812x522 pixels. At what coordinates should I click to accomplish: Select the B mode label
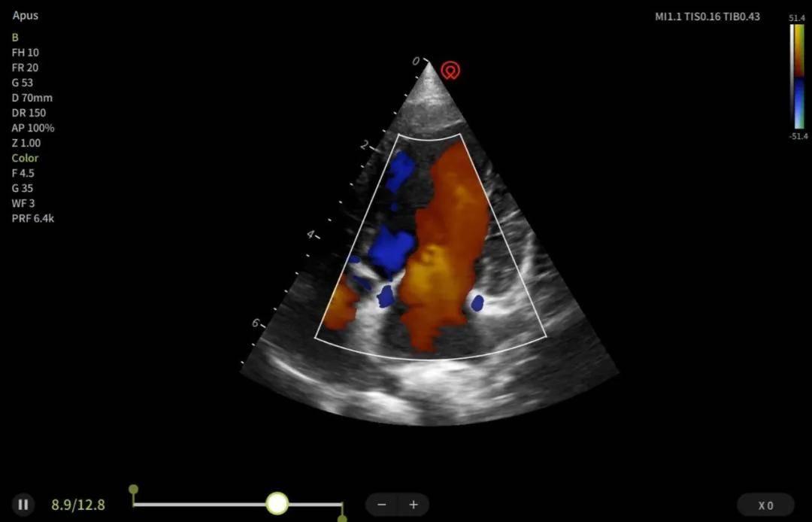[15, 38]
